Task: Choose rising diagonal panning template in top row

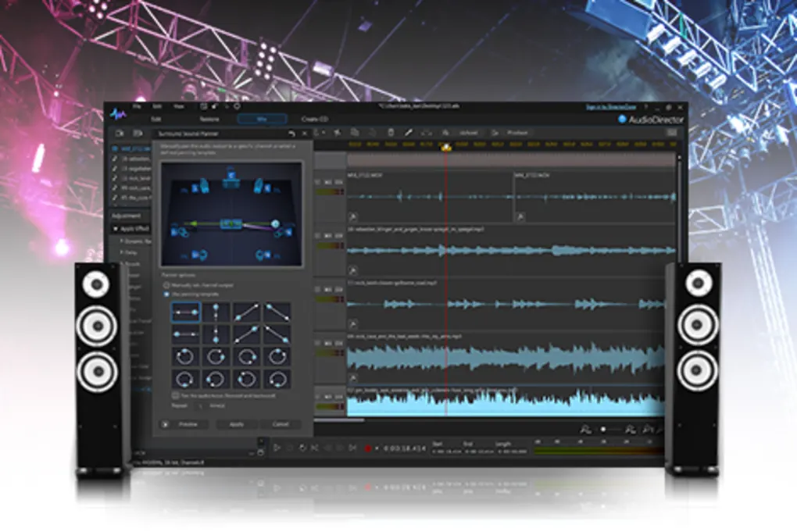Action: (246, 312)
